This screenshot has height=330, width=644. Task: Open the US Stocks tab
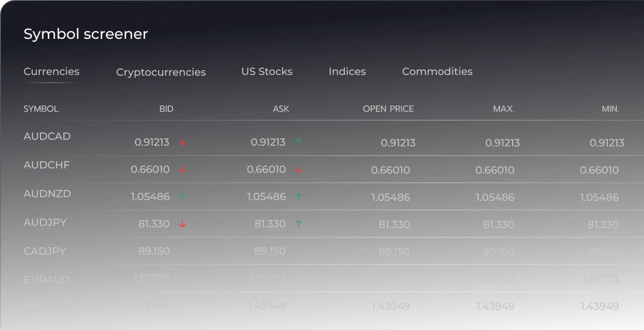[267, 71]
